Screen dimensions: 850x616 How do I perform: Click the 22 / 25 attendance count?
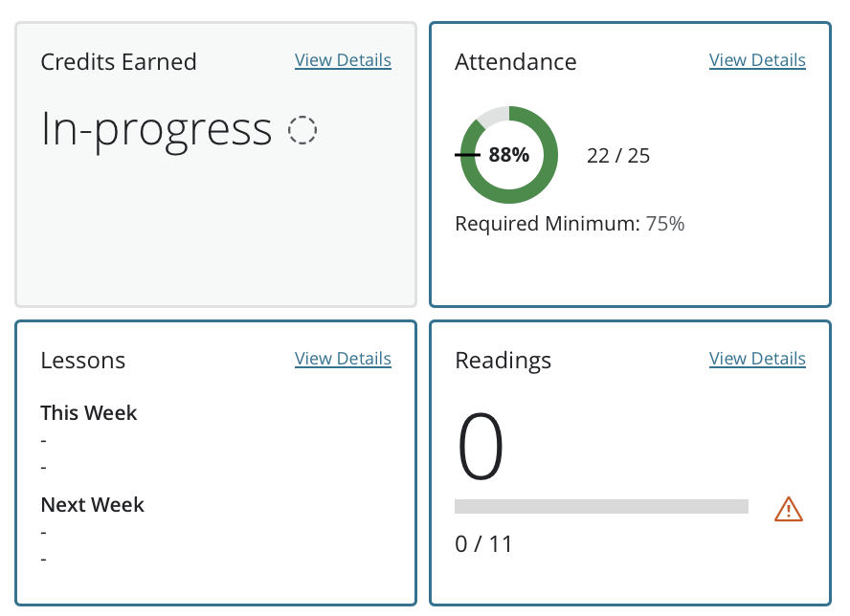(x=618, y=156)
